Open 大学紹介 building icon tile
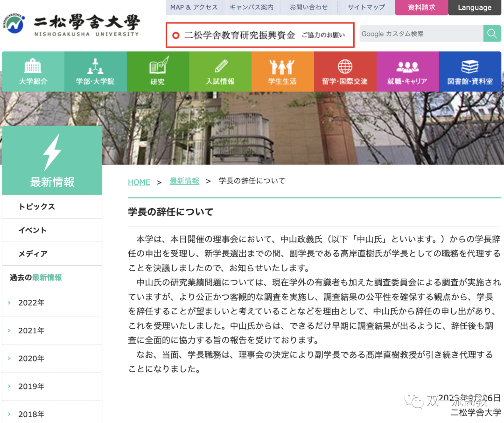This screenshot has height=423, width=504. (x=33, y=71)
